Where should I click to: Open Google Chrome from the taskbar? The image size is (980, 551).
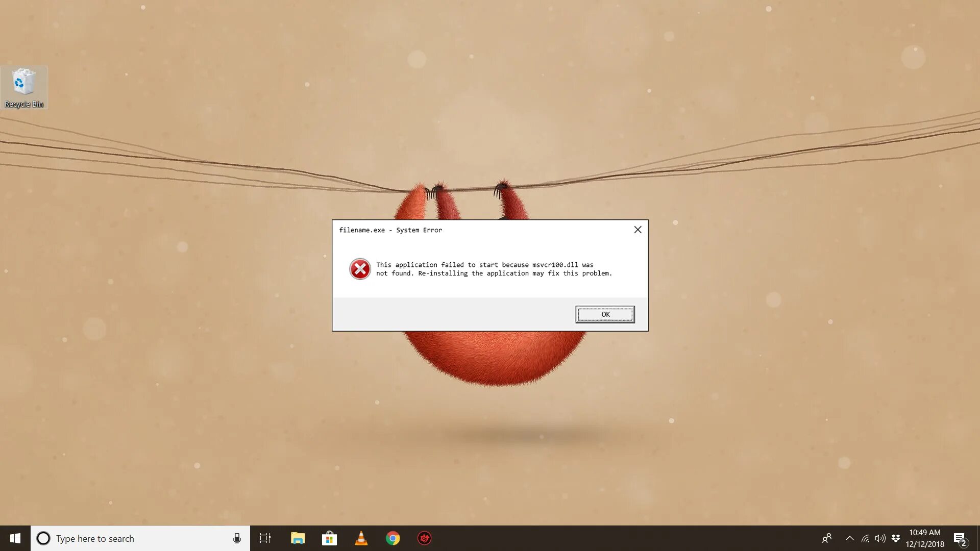point(393,538)
